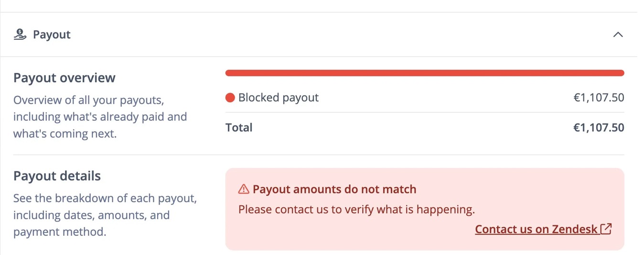Click the 'Please contact us to verify' message
Image resolution: width=644 pixels, height=255 pixels.
tap(356, 209)
